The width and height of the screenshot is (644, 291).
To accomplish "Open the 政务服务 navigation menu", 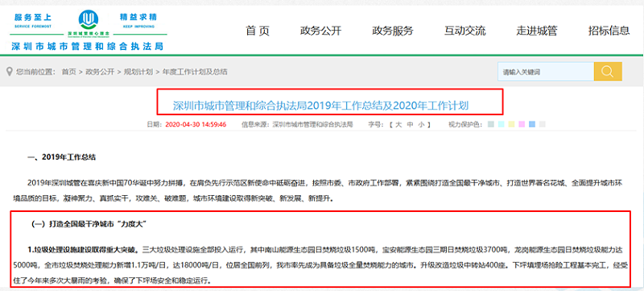I will coord(393,31).
